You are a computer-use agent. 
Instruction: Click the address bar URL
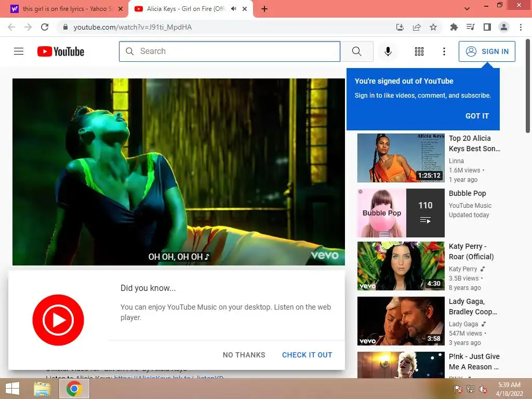(x=132, y=27)
